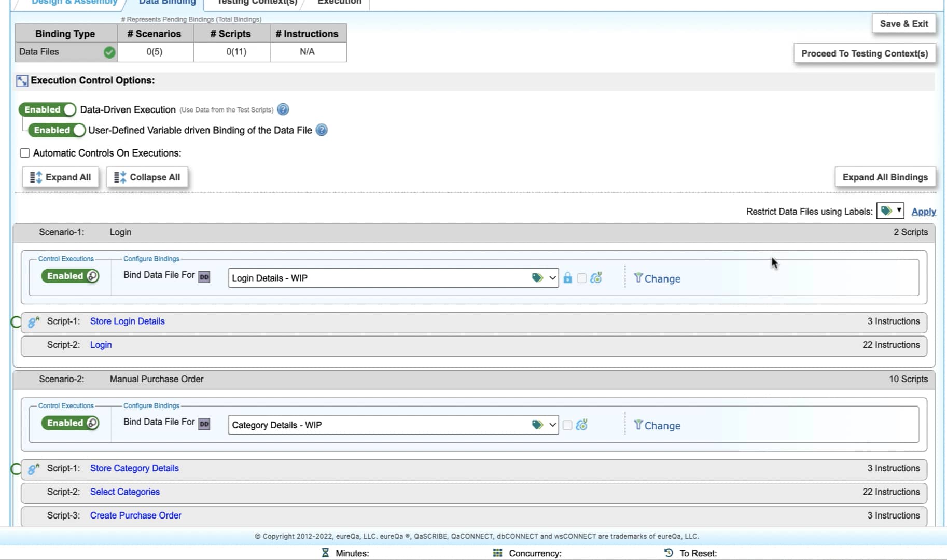The image size is (947, 560).
Task: Open the Login Details - WIP data file dropdown
Action: (x=552, y=278)
